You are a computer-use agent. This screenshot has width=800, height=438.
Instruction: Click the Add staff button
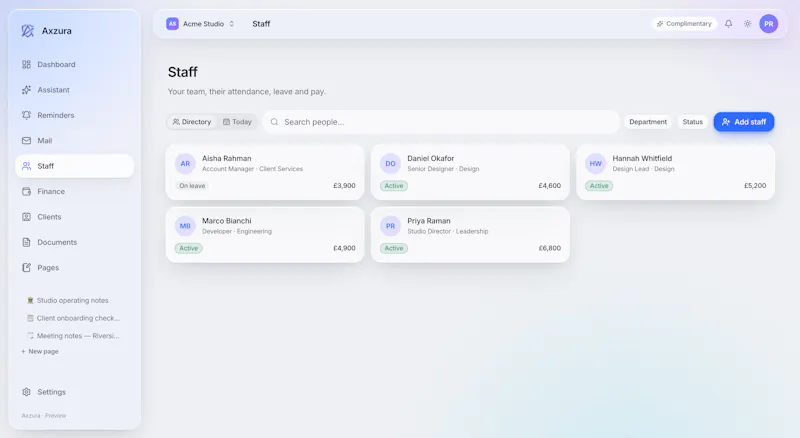(744, 122)
